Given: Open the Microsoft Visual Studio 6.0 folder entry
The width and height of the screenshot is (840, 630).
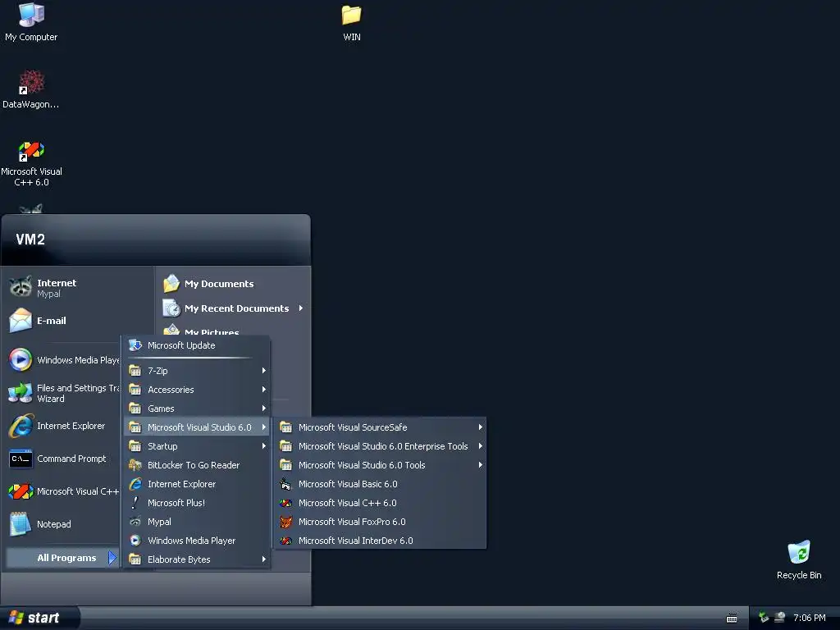Looking at the screenshot, I should [197, 427].
